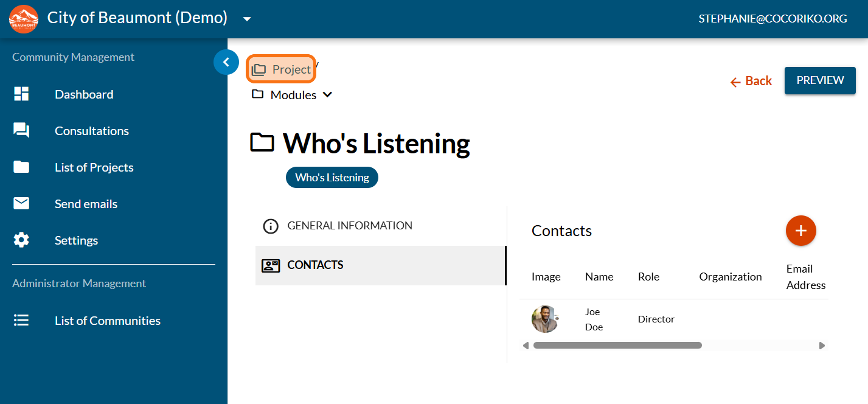Go Back to previous page

[751, 81]
